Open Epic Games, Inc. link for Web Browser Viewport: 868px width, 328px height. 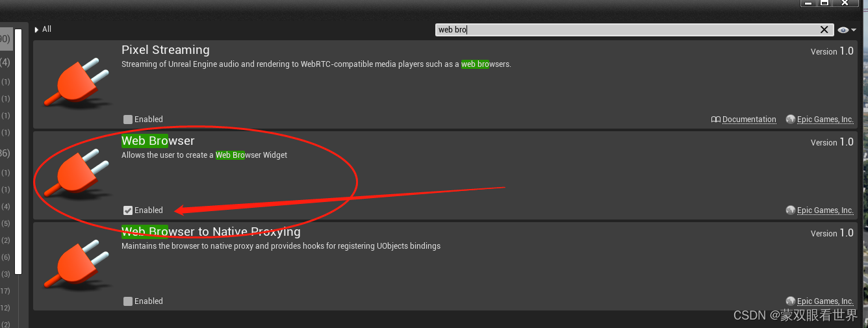coord(825,210)
